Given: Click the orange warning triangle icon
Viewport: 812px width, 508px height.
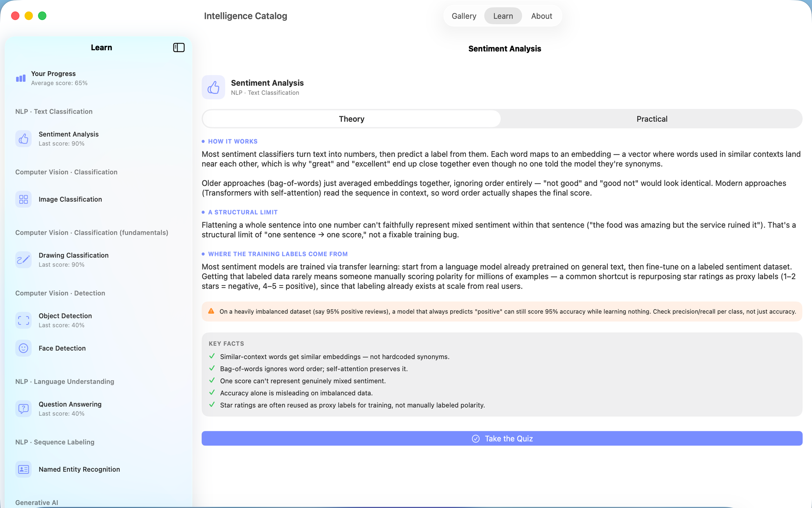Looking at the screenshot, I should (x=211, y=311).
